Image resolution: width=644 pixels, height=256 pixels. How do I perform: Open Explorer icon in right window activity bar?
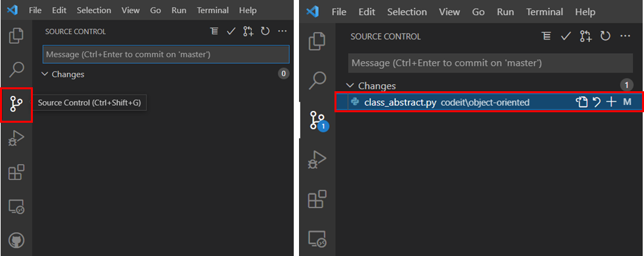(317, 42)
